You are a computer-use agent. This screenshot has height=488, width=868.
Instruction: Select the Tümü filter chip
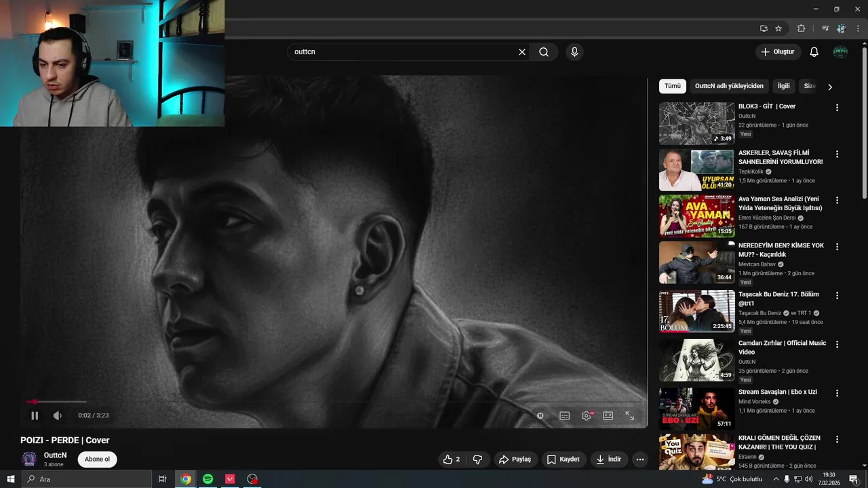(x=672, y=86)
